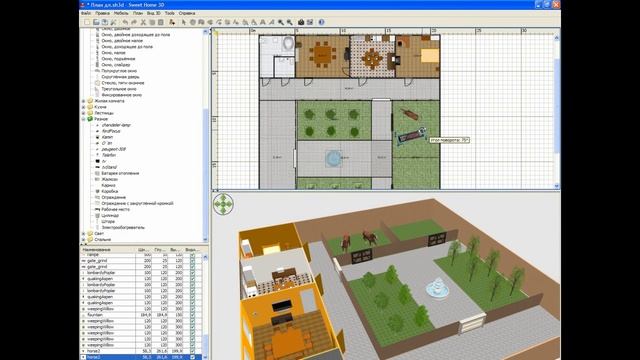
Task: Click the Zoom in magnifier icon
Action: tap(280, 22)
